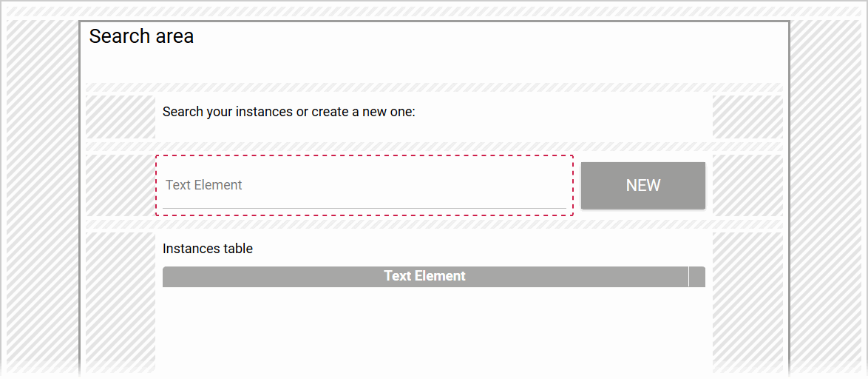Click hatched strip between input row and table

click(x=433, y=224)
